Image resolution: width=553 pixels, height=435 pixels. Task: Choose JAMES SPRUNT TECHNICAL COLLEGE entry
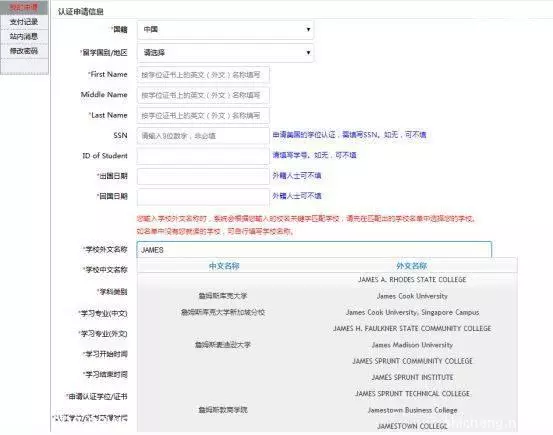pos(412,393)
